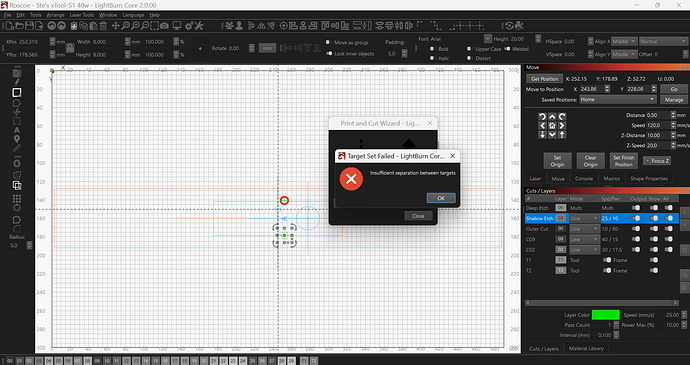The width and height of the screenshot is (690, 365).
Task: Zoom in using the magnifier plus icon
Action: [135, 26]
